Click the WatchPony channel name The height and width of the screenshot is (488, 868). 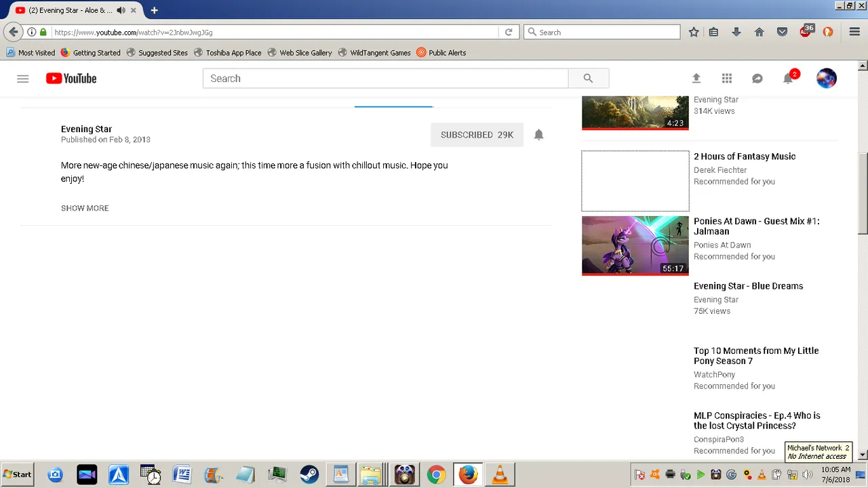(x=714, y=375)
